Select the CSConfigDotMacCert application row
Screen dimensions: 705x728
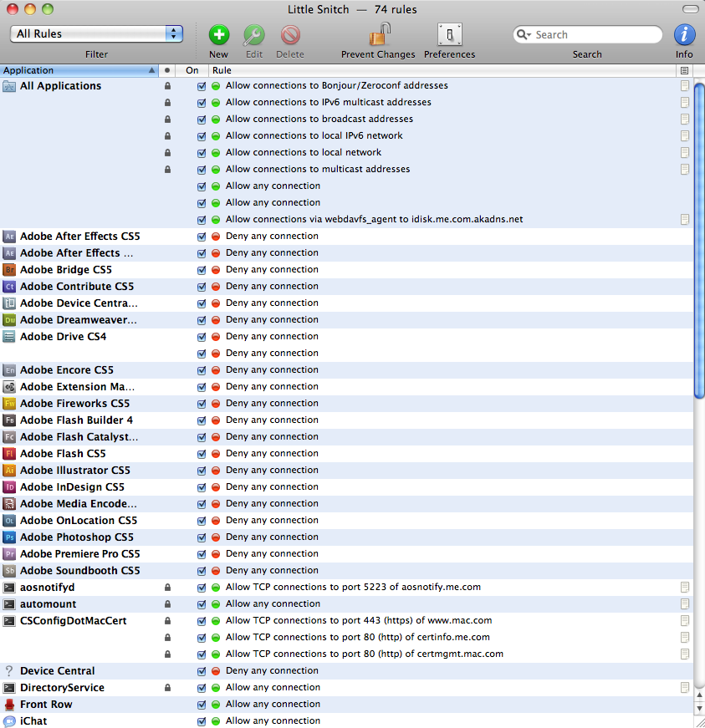tap(346, 621)
